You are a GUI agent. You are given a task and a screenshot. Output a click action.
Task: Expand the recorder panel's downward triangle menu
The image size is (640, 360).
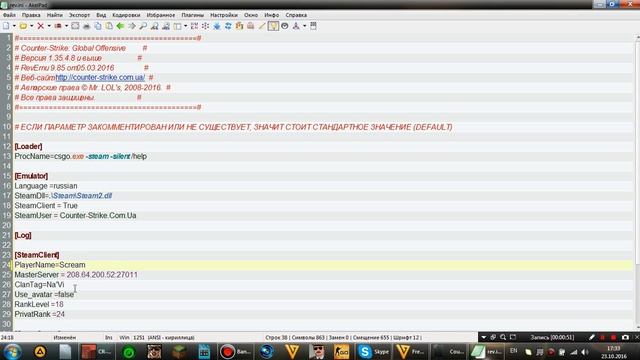(484, 337)
